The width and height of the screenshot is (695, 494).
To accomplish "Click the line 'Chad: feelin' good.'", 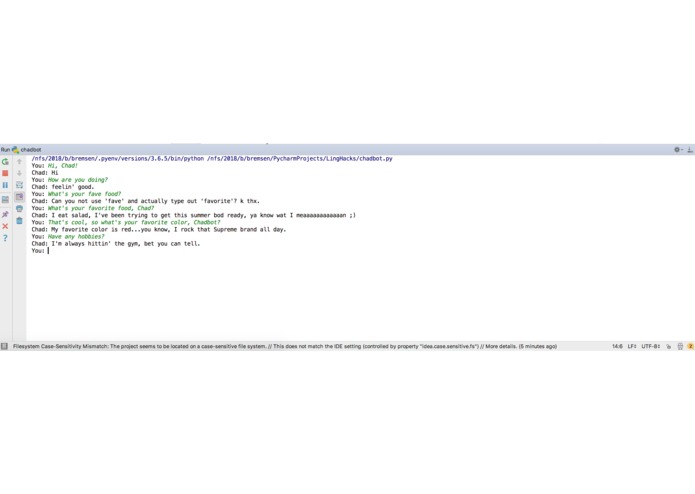I will pos(62,187).
